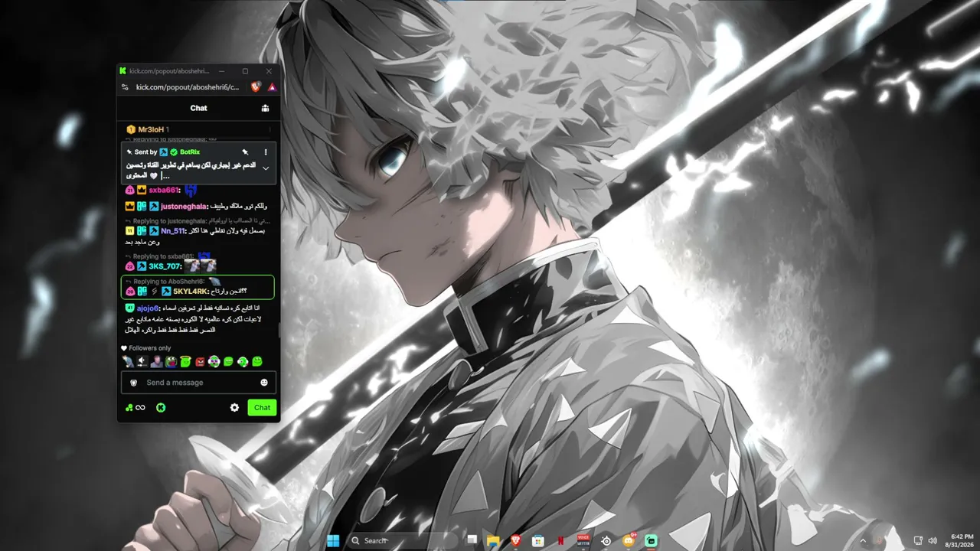Insert the third quick emote with person
The width and height of the screenshot is (980, 551).
(x=156, y=361)
